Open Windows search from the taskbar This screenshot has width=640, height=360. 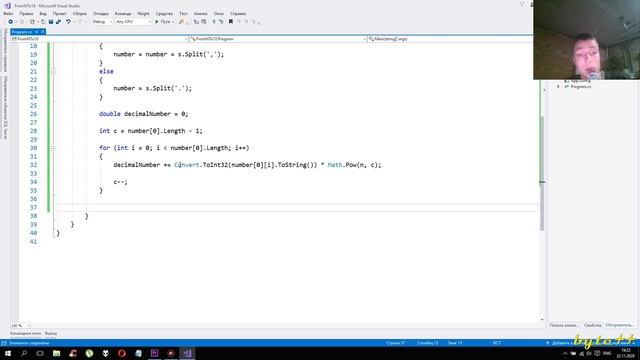click(24, 353)
